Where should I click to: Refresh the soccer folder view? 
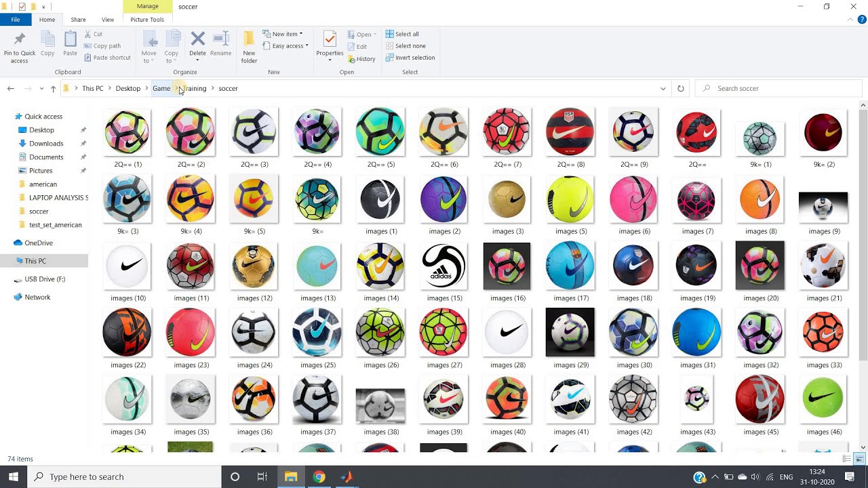tap(681, 88)
